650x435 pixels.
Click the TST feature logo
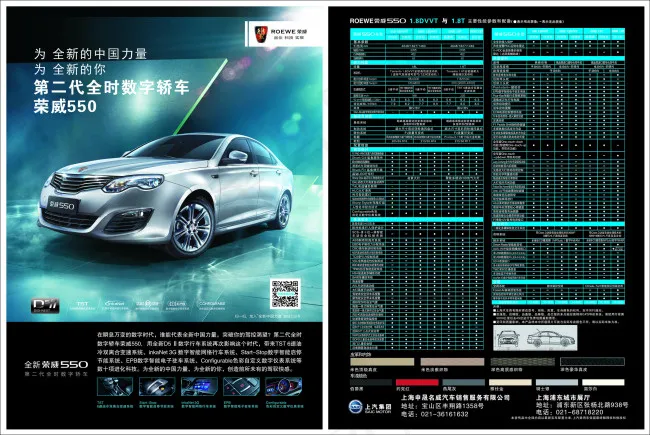(82, 306)
